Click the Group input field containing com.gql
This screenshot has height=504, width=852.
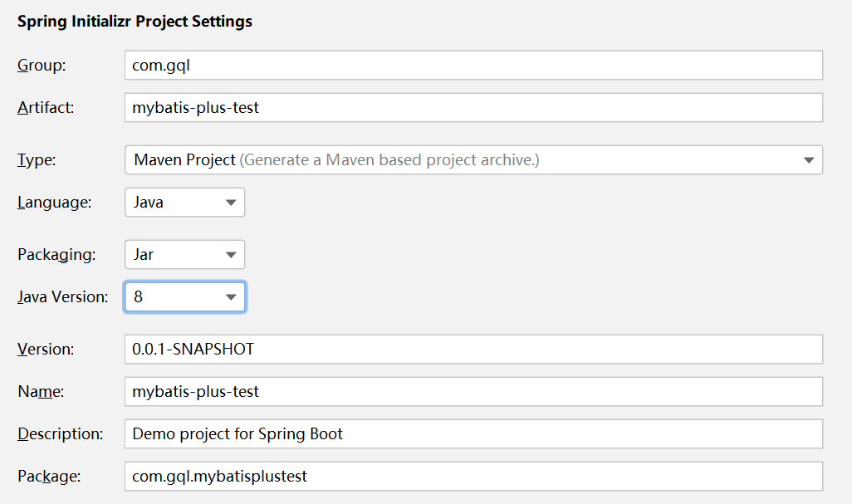pos(473,65)
